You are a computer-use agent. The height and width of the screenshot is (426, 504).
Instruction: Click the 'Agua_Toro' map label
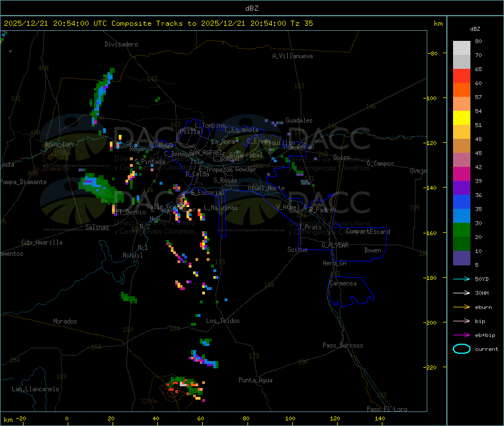(60, 144)
